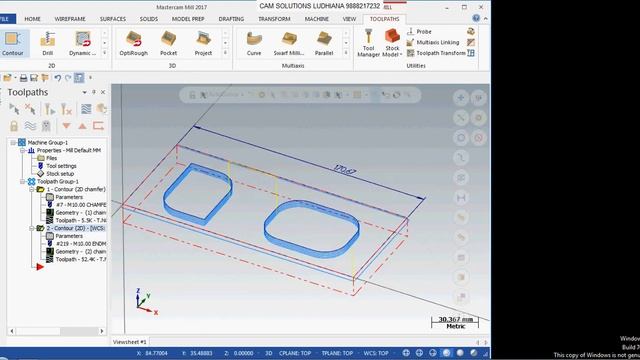Toggle toolpath display wave icon
The height and width of the screenshot is (360, 640).
(x=30, y=126)
